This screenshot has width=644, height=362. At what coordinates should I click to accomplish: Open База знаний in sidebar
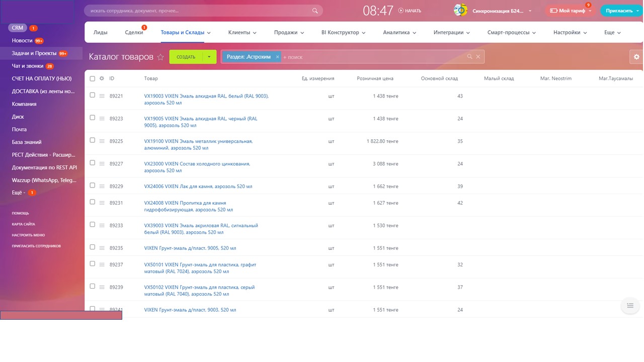[27, 142]
